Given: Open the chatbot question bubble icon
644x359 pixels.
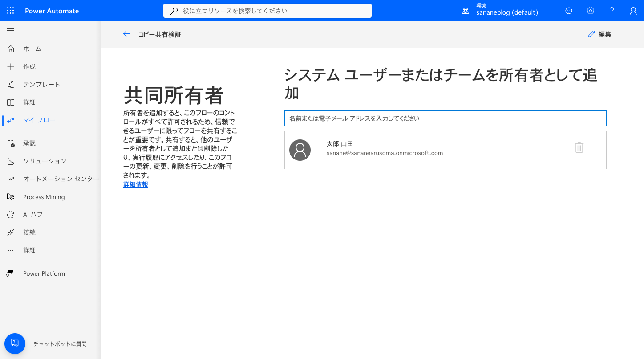Looking at the screenshot, I should tap(15, 343).
